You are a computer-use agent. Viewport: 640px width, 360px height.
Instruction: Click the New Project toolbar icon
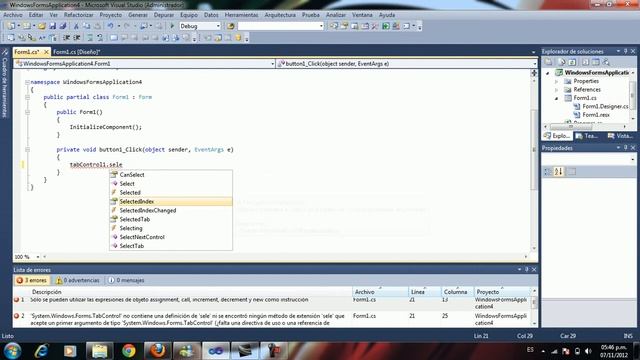[x=11, y=26]
